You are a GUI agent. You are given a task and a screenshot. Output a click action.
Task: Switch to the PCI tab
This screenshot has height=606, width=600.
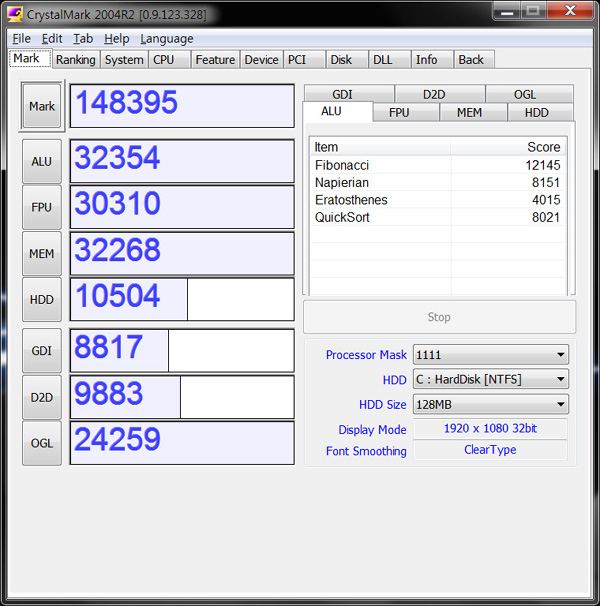click(x=304, y=60)
